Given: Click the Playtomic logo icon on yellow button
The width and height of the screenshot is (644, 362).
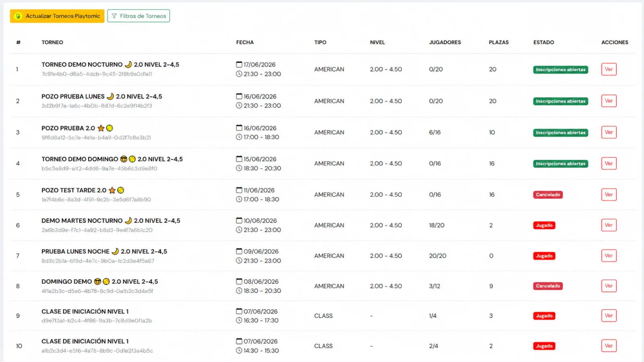Looking at the screenshot, I should point(18,16).
